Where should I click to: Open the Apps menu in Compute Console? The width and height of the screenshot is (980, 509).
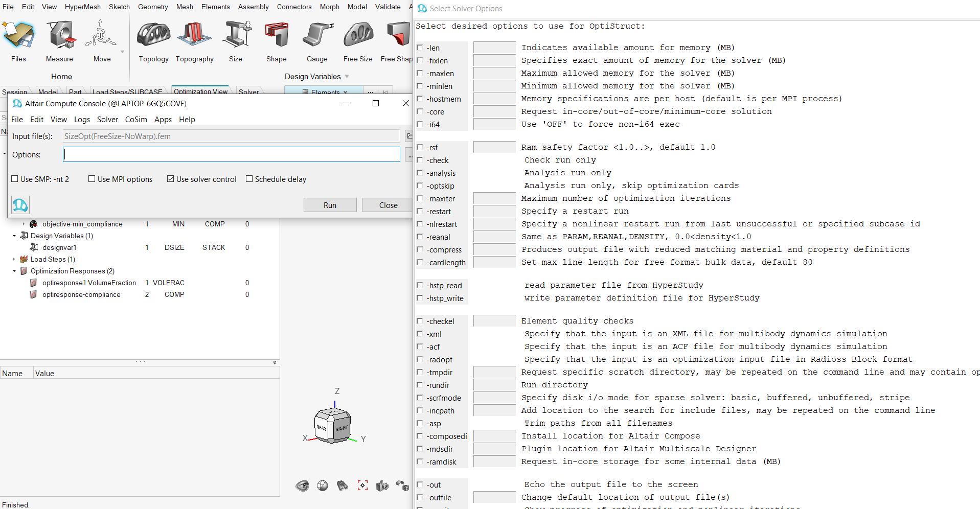click(163, 119)
